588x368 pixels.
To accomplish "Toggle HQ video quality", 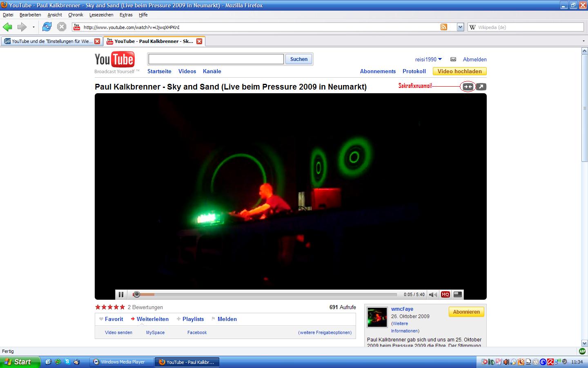I will (445, 294).
